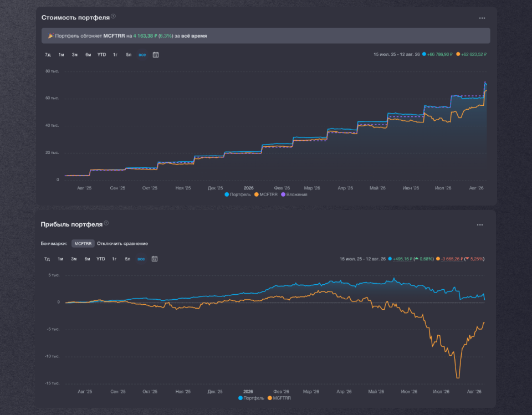The width and height of the screenshot is (532, 415).
Task: Open portfolio value card three-dot menu
Action: [482, 18]
